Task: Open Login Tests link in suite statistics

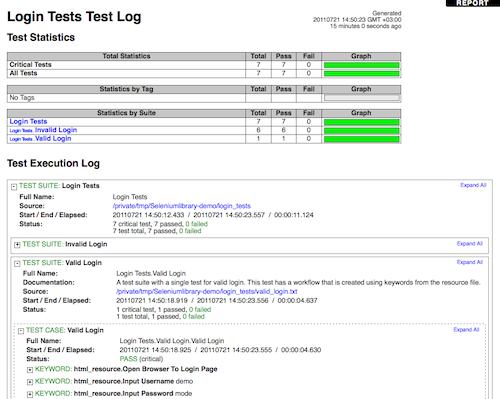Action: tap(28, 122)
